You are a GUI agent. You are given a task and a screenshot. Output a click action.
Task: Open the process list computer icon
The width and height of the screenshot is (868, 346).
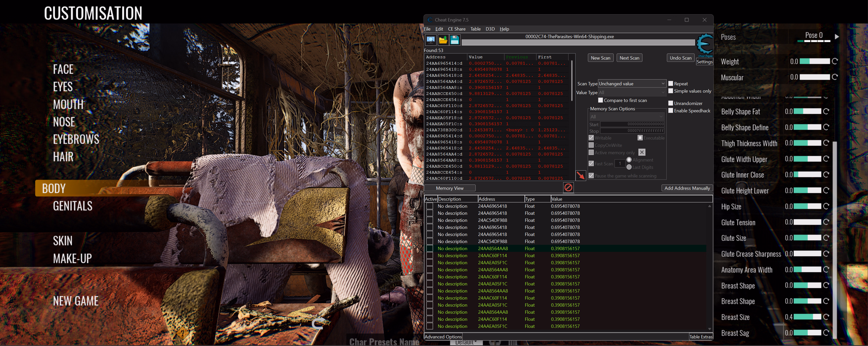pos(431,40)
